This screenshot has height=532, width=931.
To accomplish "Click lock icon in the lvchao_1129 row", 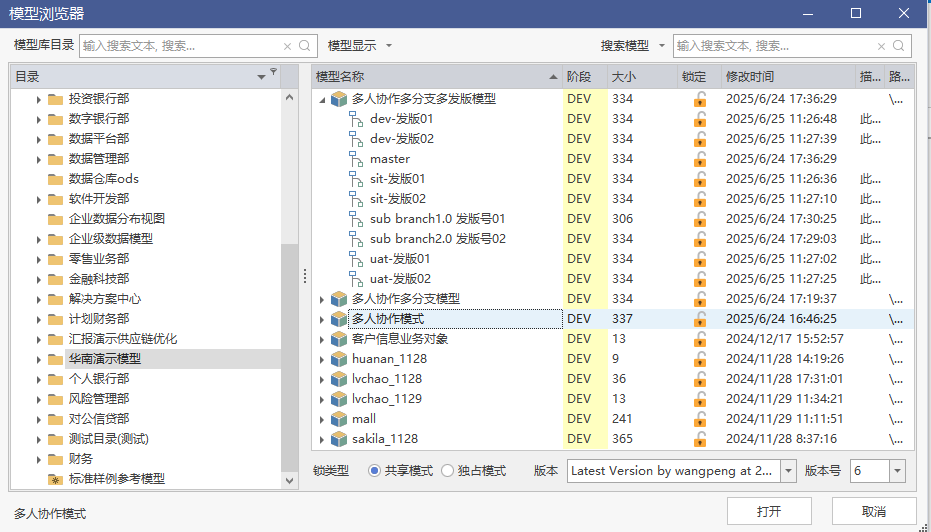I will [x=700, y=399].
